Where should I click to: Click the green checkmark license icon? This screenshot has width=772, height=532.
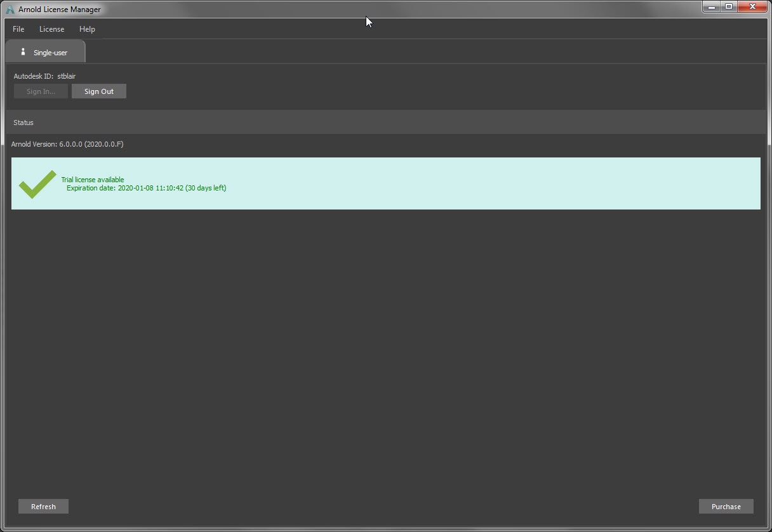click(x=37, y=184)
